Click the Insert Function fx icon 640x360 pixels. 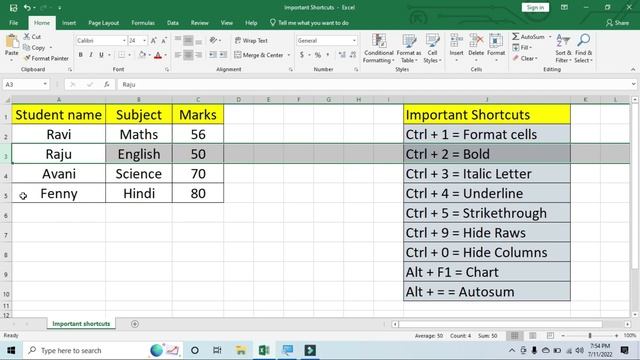point(107,84)
